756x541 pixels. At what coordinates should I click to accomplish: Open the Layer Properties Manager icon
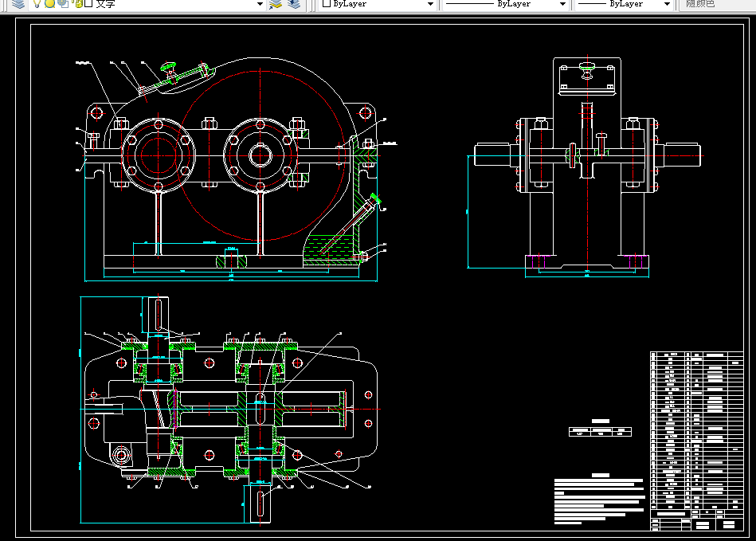point(18,4)
